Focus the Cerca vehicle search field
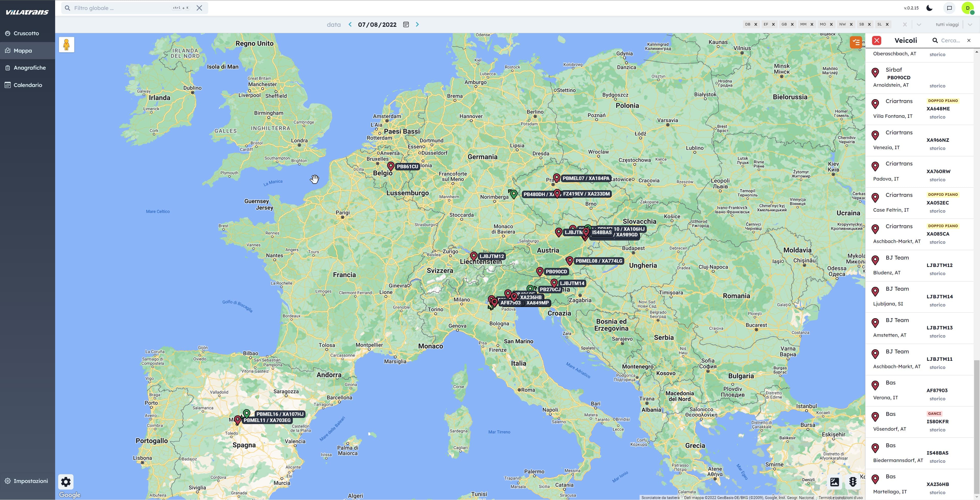Viewport: 980px width, 500px height. 951,40
